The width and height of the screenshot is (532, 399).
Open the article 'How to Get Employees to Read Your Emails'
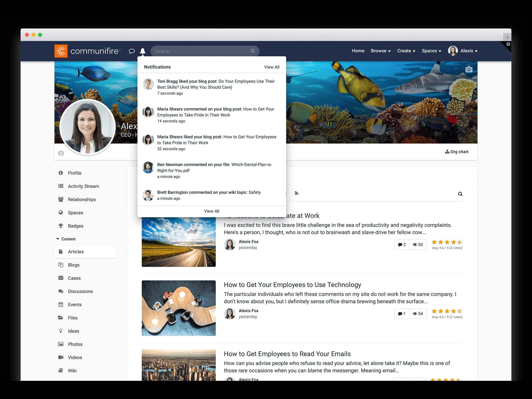(287, 354)
